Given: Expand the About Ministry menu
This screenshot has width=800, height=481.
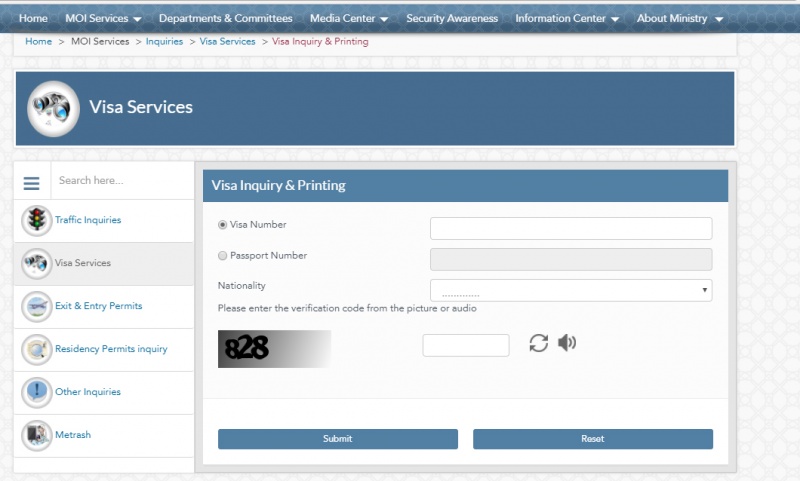Looking at the screenshot, I should click(x=680, y=18).
